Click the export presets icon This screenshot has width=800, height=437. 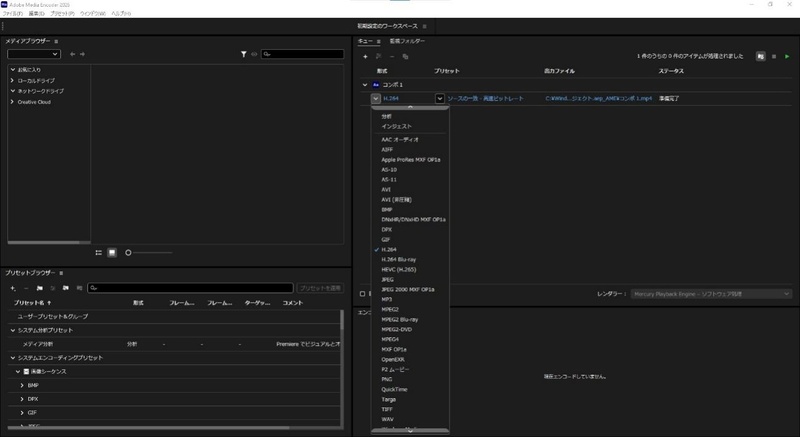coord(79,288)
